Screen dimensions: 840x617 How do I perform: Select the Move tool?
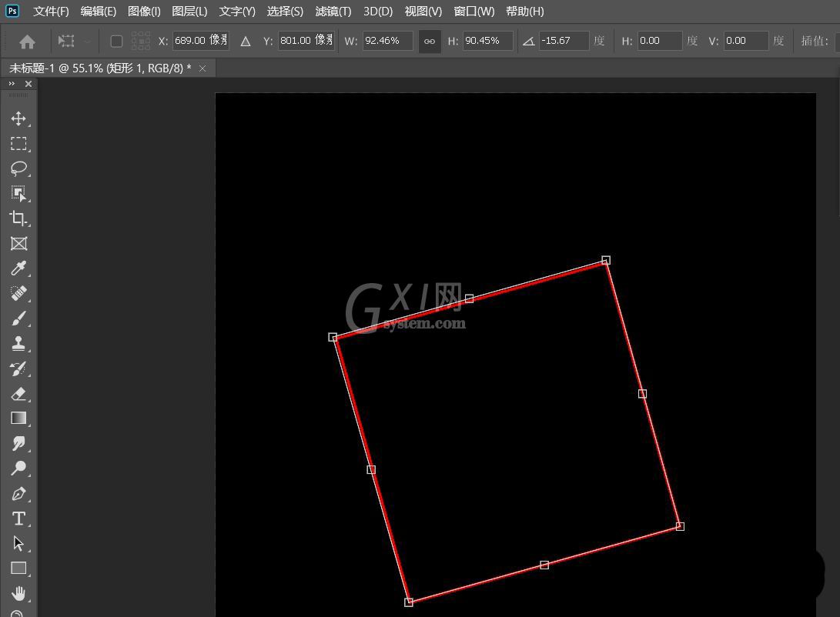[x=18, y=118]
